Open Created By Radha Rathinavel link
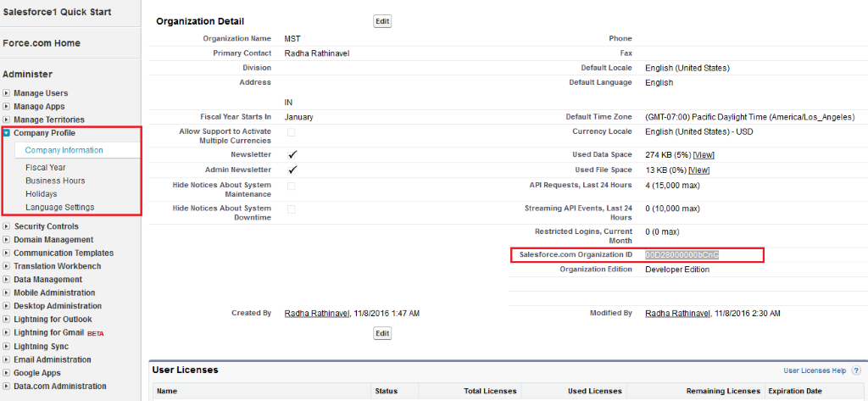 (317, 314)
